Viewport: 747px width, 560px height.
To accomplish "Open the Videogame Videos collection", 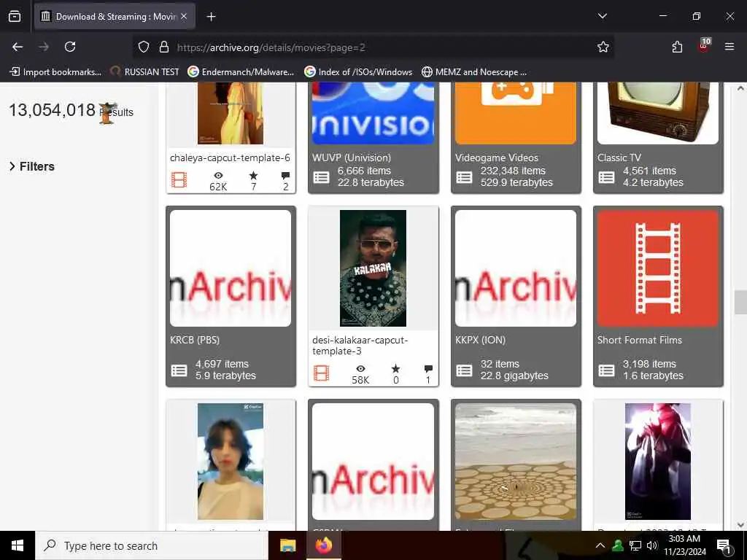I will (x=496, y=157).
